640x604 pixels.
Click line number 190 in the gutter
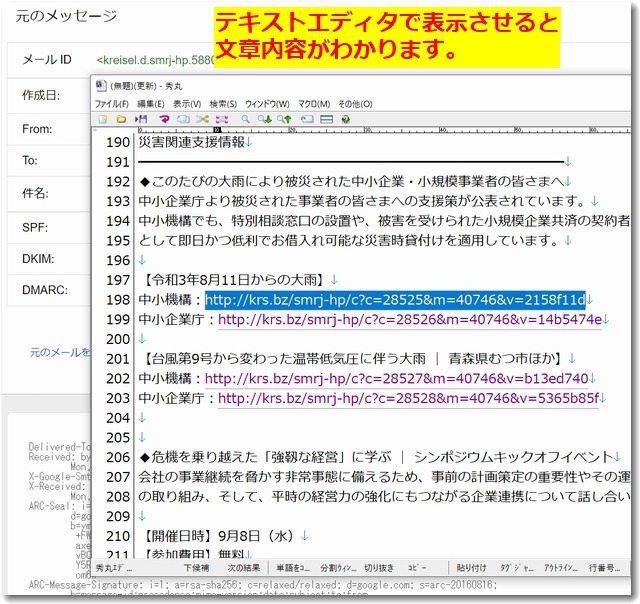[x=118, y=142]
